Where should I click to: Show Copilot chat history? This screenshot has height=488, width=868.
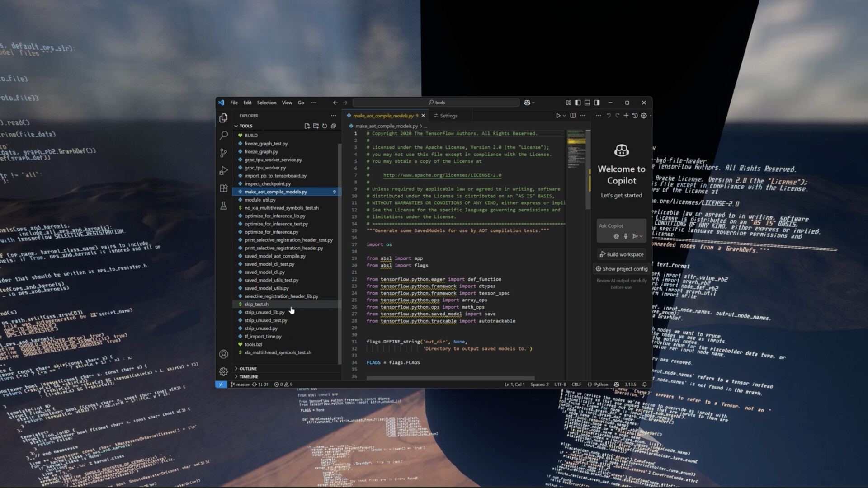(635, 116)
